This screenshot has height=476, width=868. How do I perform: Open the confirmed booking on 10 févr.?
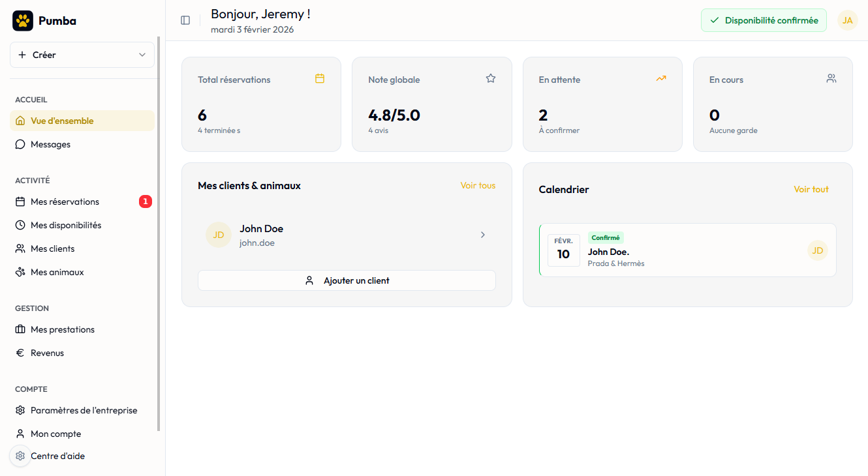pyautogui.click(x=687, y=250)
